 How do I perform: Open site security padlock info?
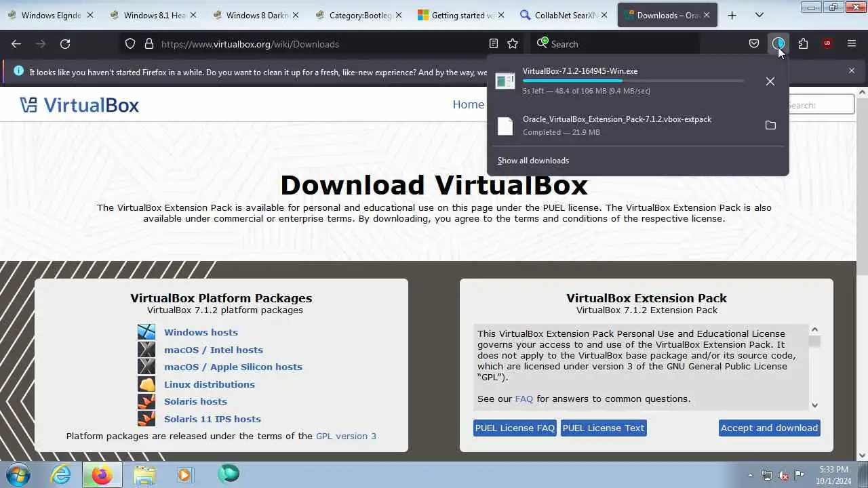(x=149, y=44)
